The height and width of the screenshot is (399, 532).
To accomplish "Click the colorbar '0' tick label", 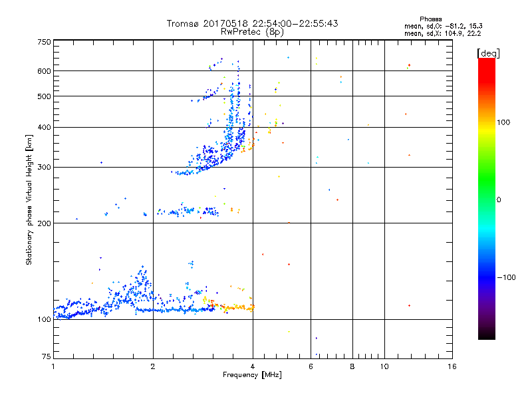I will (x=499, y=199).
